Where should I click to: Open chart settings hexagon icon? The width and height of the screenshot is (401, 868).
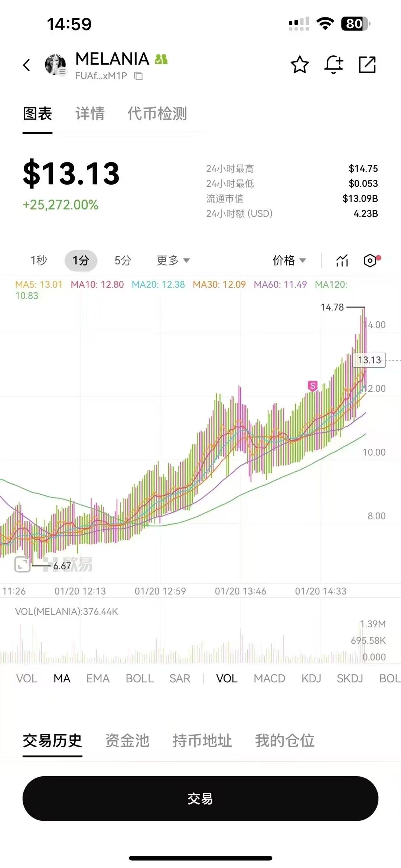click(x=371, y=260)
